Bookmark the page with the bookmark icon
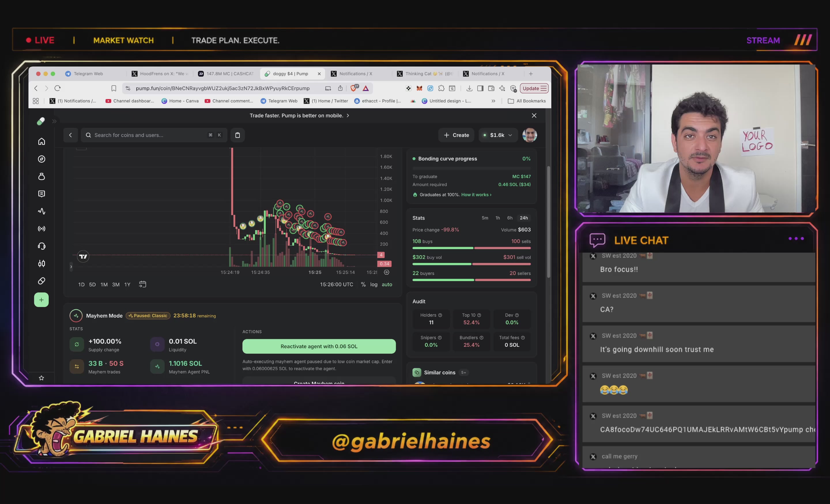 coord(114,88)
